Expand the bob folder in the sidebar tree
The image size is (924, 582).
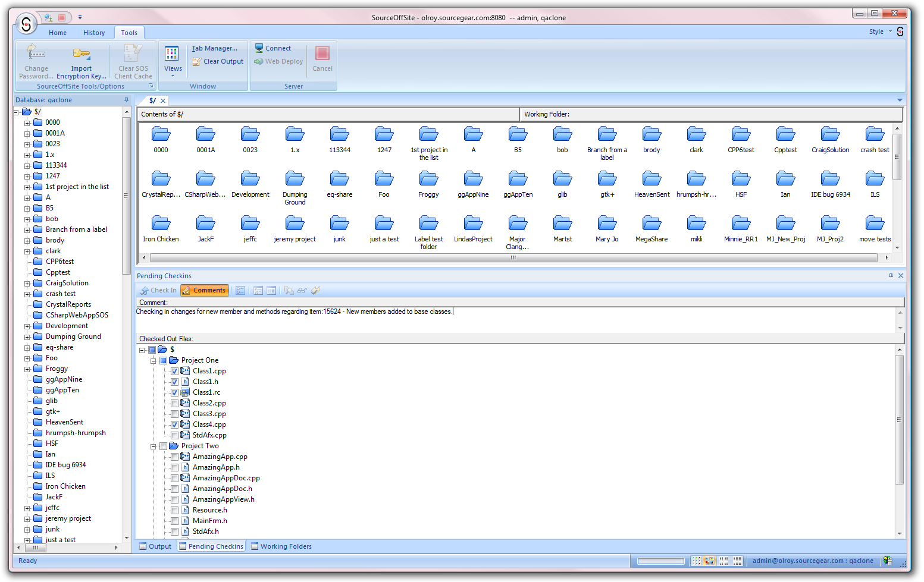pyautogui.click(x=27, y=218)
